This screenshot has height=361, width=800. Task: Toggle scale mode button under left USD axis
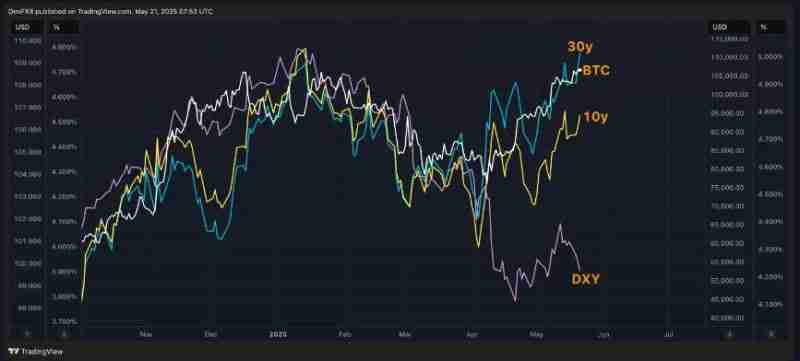[x=27, y=334]
